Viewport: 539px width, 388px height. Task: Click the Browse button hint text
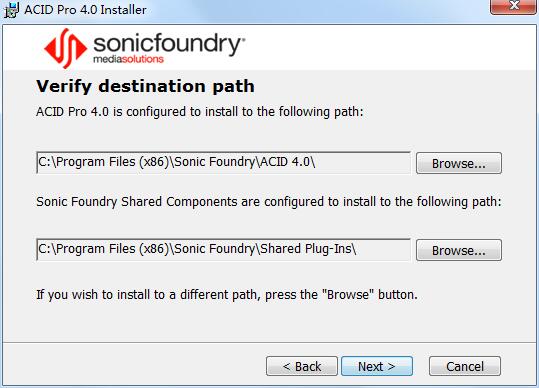point(227,295)
